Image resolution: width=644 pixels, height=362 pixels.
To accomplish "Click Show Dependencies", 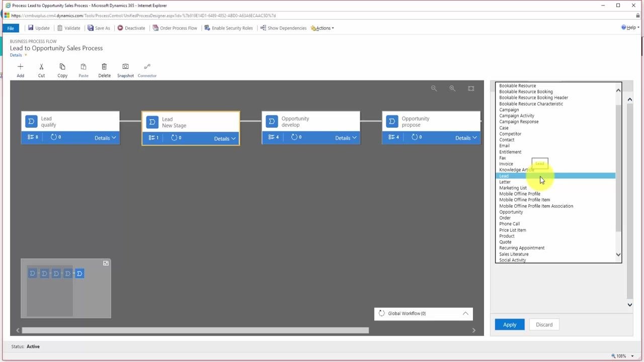I will click(283, 28).
